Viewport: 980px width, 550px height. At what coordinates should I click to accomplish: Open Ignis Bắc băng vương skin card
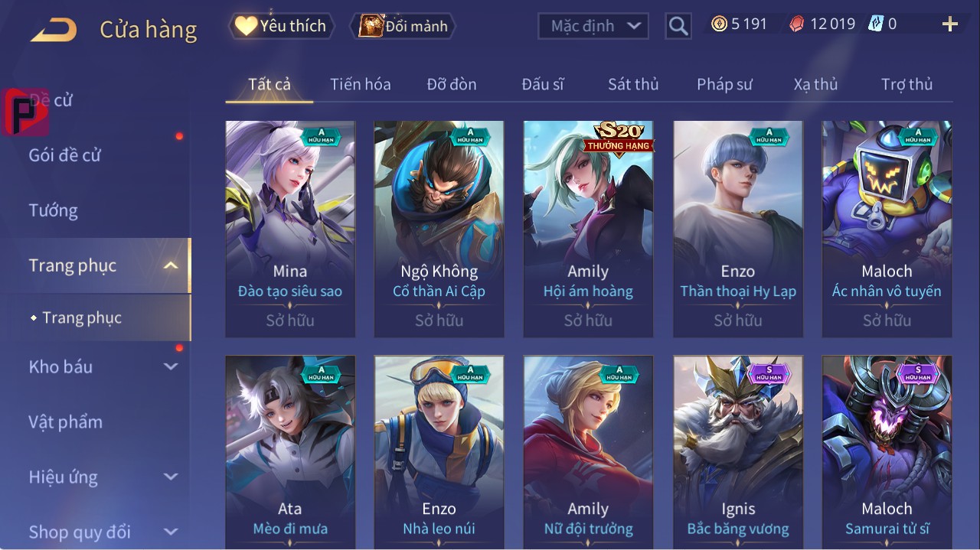738,451
